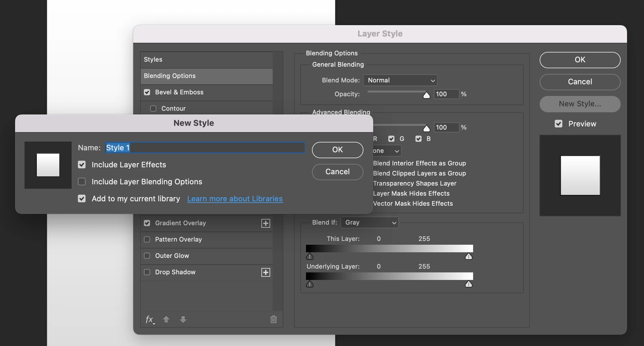Confirm the New Style dialog with OK
Image resolution: width=644 pixels, height=346 pixels.
pyautogui.click(x=337, y=150)
